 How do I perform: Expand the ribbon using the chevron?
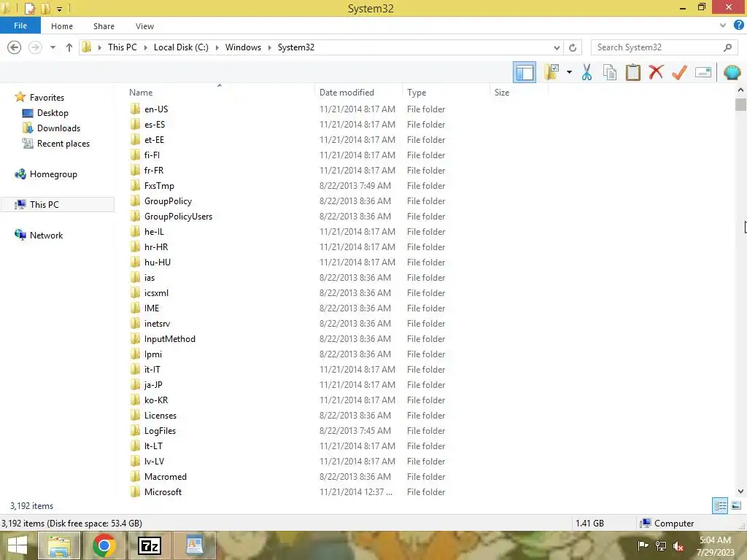pyautogui.click(x=723, y=26)
